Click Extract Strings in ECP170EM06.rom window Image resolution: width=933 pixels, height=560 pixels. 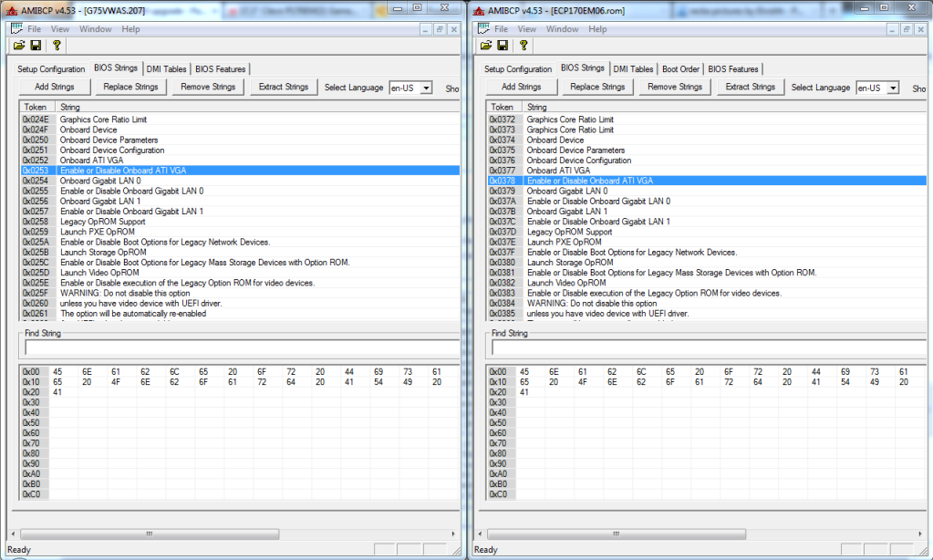pos(751,87)
